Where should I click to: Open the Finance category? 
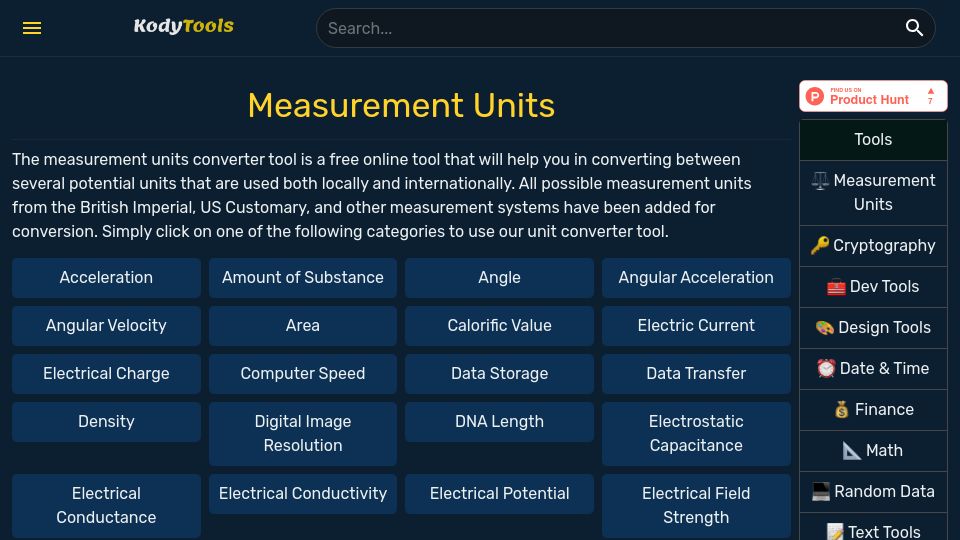coord(873,410)
